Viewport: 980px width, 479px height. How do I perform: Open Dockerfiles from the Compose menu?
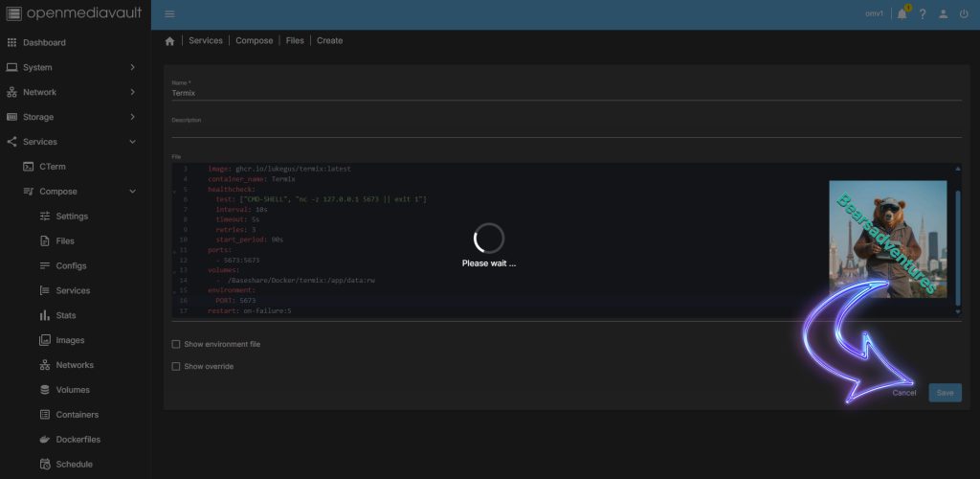click(78, 440)
